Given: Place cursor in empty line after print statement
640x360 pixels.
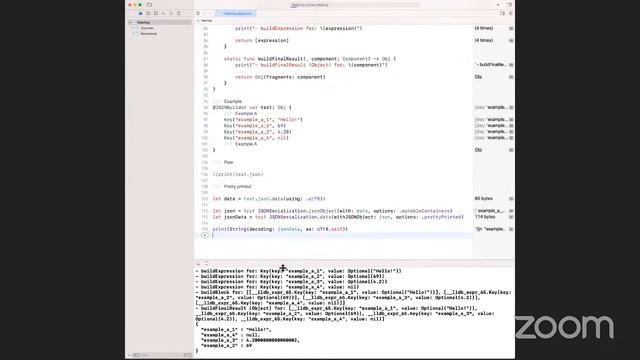Looking at the screenshot, I should point(342,236).
